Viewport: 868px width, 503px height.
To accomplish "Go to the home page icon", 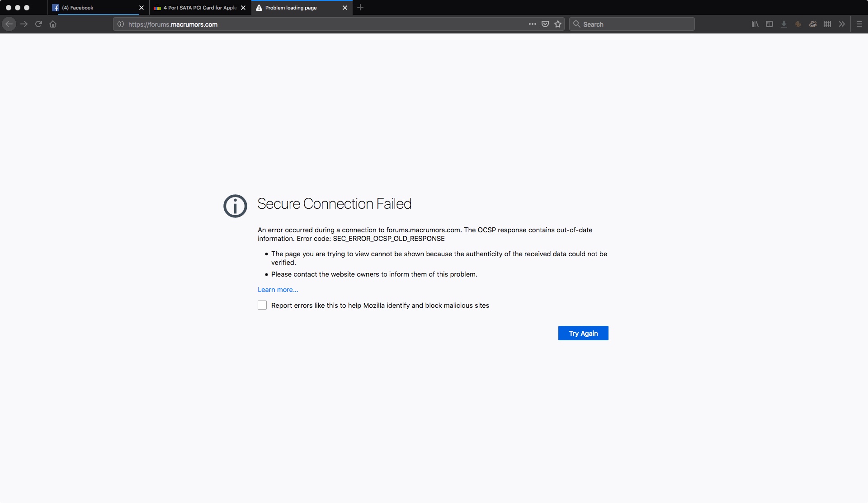I will click(x=53, y=24).
